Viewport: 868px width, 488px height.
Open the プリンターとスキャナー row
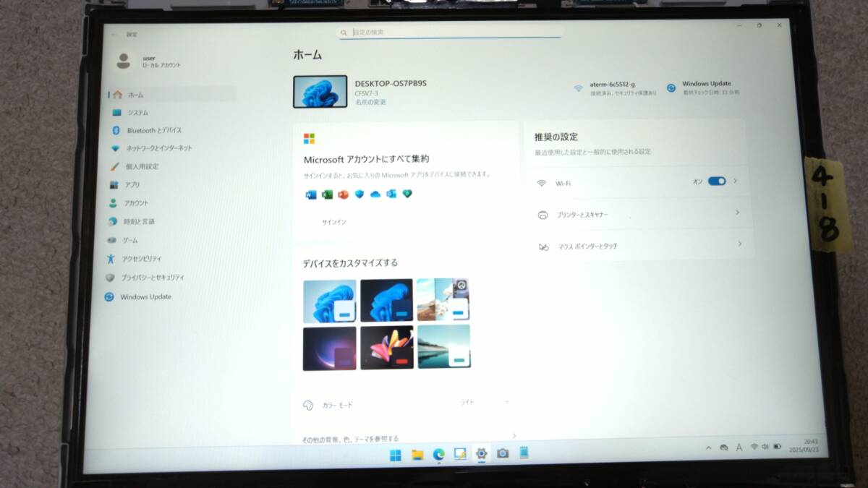[x=639, y=215]
